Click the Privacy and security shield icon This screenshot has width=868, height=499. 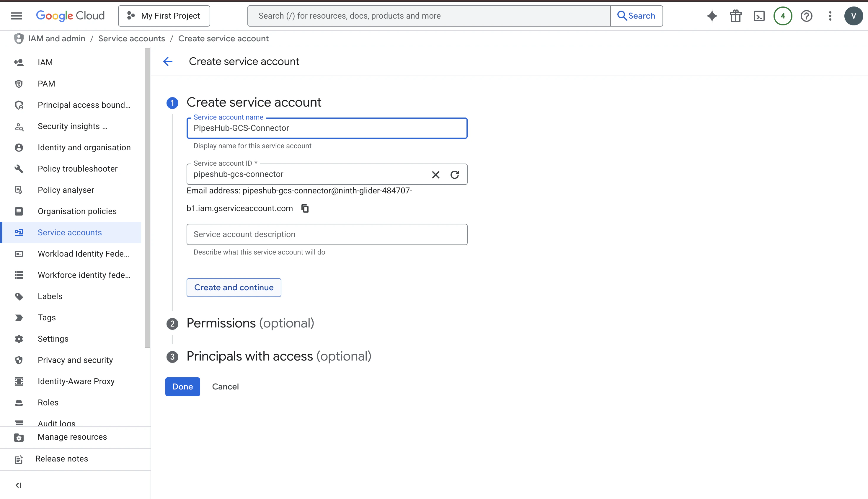19,360
